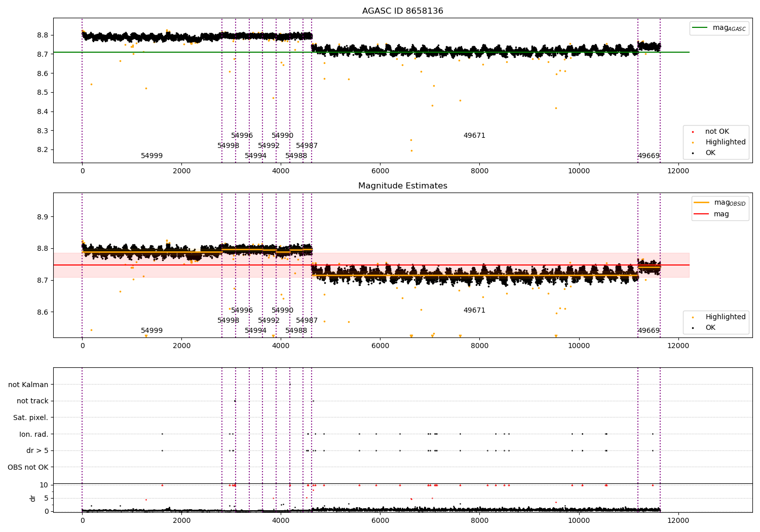Click x-axis tick 10000 in middle panel
This screenshot has width=760, height=532.
pos(579,346)
